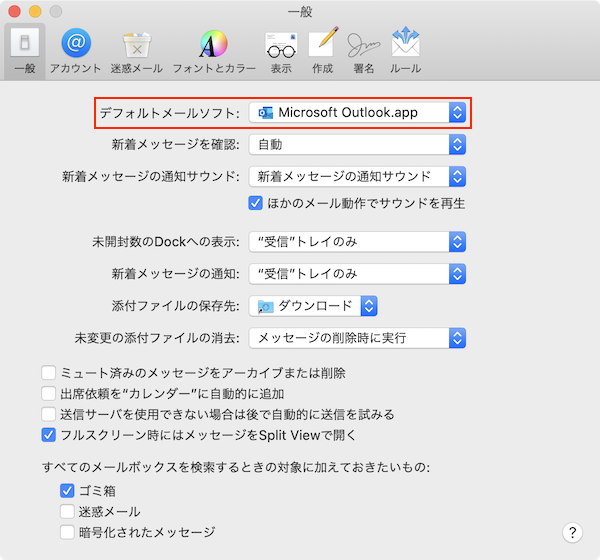The height and width of the screenshot is (560, 600).
Task: Open the フォントとカラー preferences tab
Action: click(214, 51)
